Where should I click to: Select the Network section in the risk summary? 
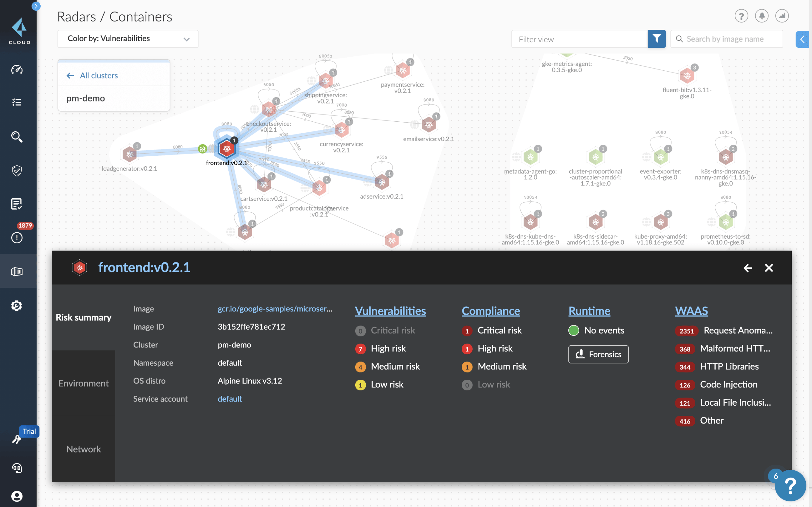tap(83, 449)
